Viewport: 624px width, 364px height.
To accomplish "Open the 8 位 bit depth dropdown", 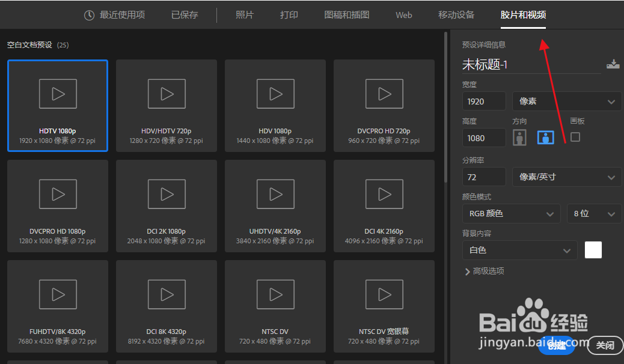I will [594, 214].
